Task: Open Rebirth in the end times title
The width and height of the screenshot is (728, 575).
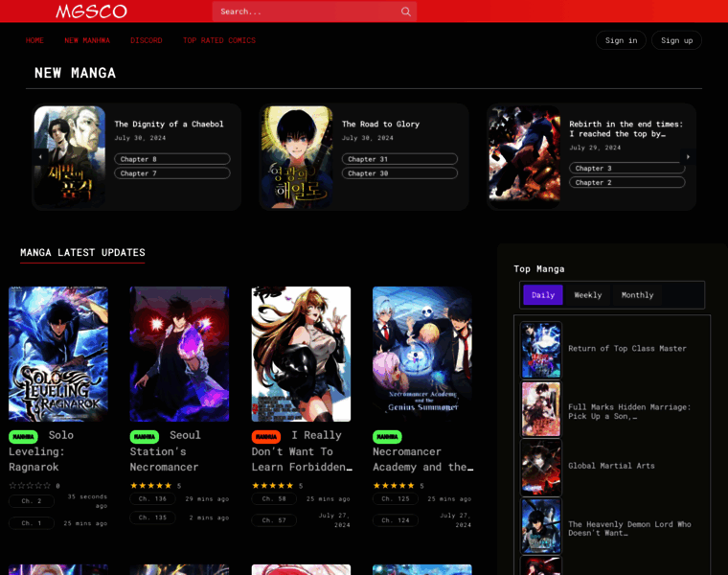Action: tap(626, 128)
